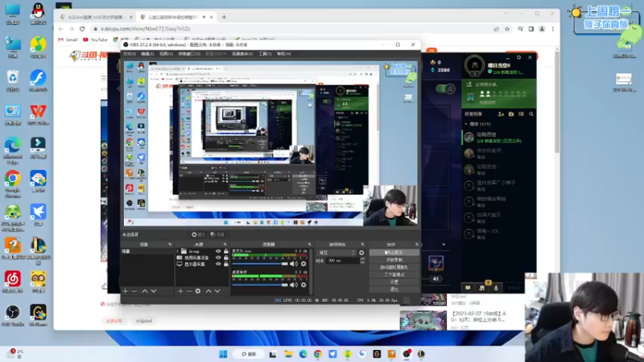Viewport: 644px width, 362px height.
Task: Click Start Virtual Camera button in OBS
Action: [x=394, y=267]
